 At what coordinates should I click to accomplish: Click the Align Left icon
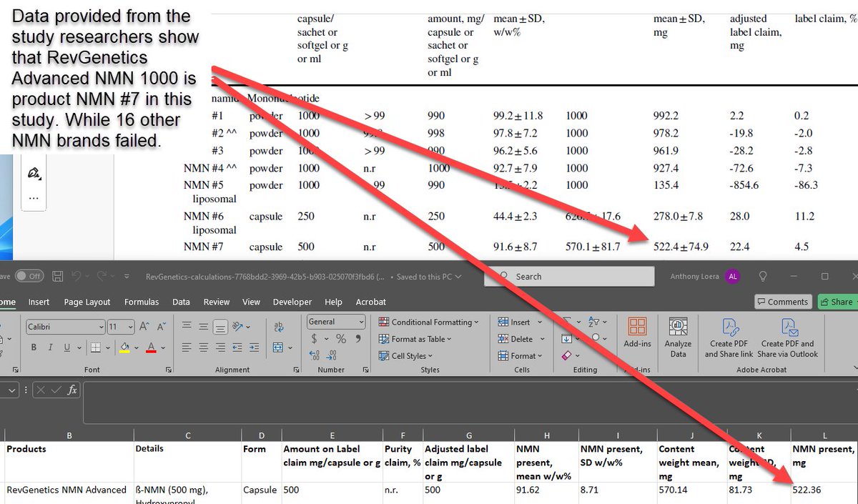[186, 347]
